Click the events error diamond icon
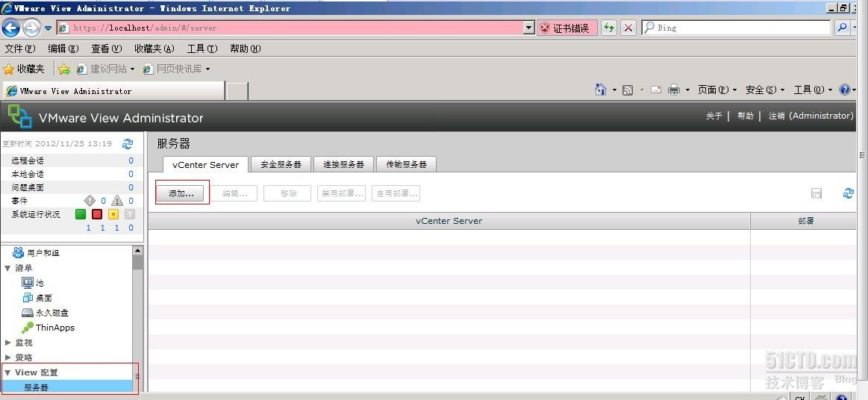This screenshot has height=400, width=868. pos(90,201)
